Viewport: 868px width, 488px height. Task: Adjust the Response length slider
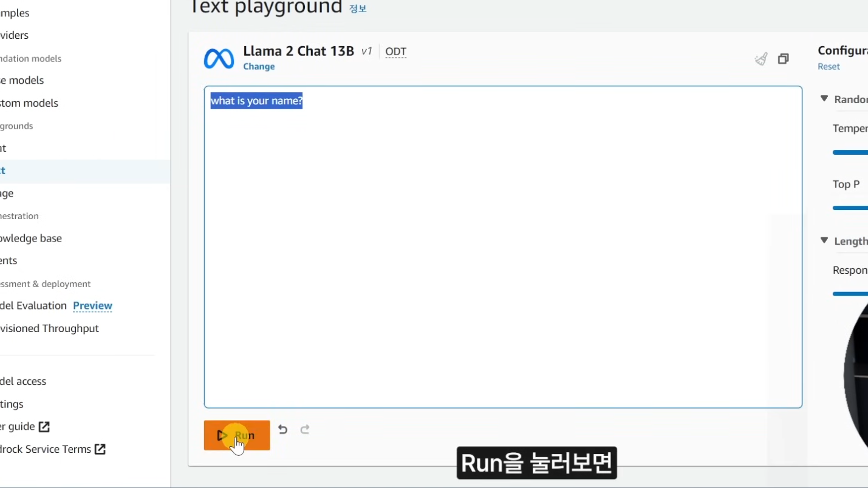(x=850, y=293)
